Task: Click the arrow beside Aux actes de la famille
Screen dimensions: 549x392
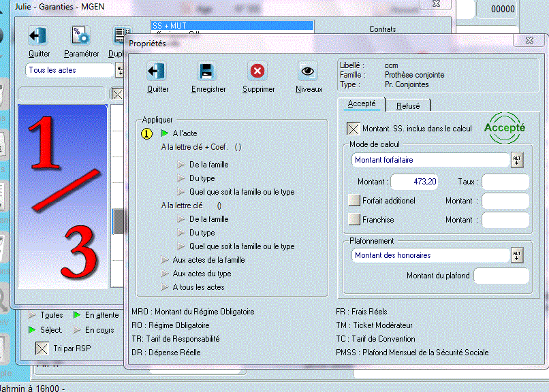Action: (166, 260)
